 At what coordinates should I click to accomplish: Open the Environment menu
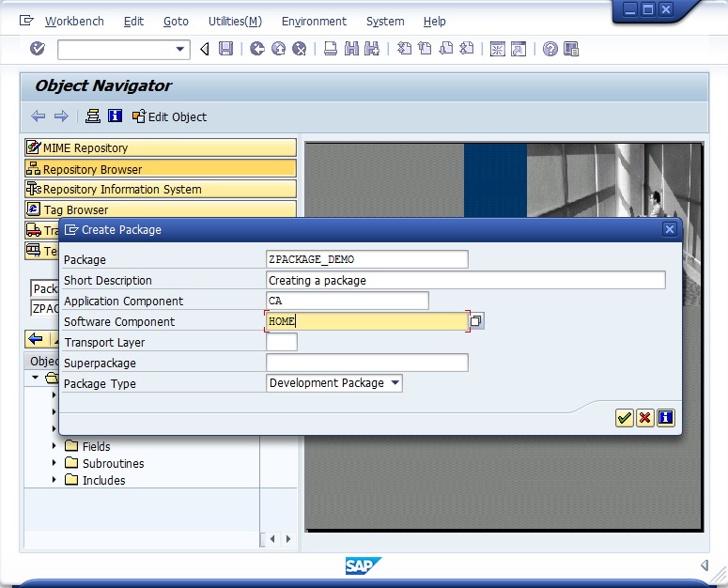pyautogui.click(x=314, y=22)
